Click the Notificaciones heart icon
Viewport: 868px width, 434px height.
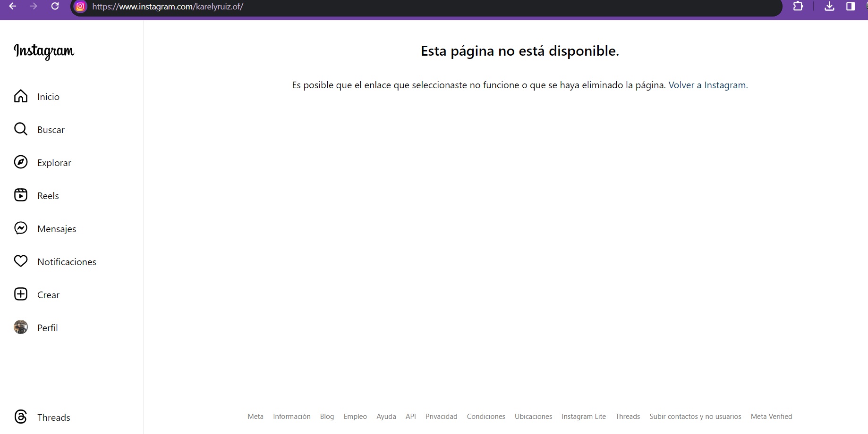click(21, 261)
